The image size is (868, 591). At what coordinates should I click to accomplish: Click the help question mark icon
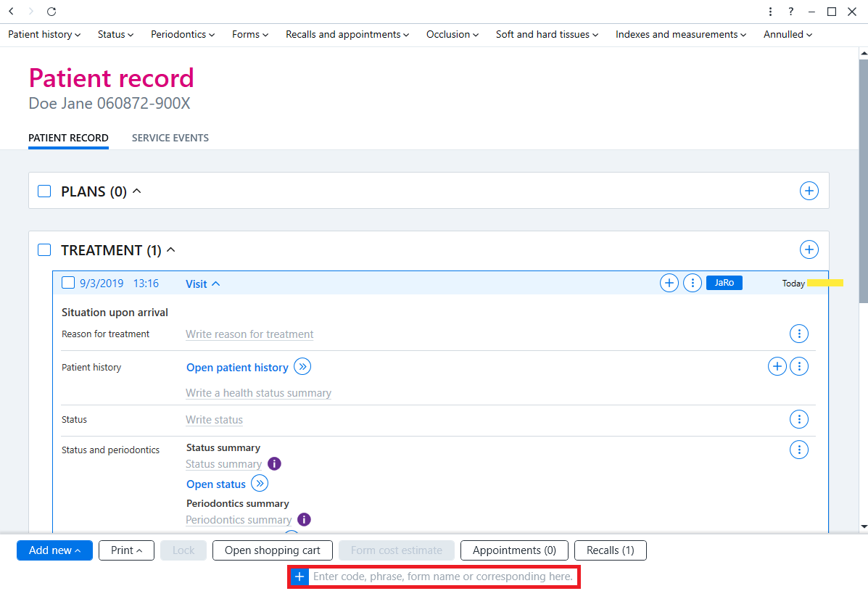[x=790, y=12]
